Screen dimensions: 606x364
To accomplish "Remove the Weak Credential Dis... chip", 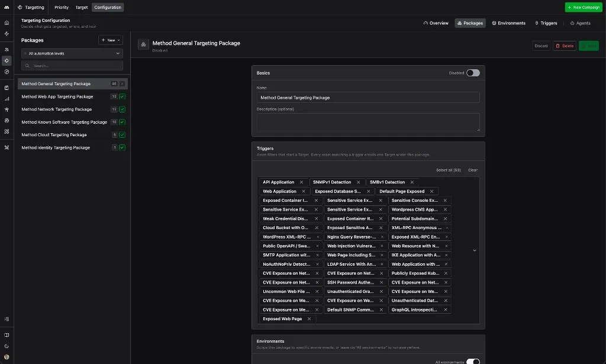I will [x=316, y=219].
